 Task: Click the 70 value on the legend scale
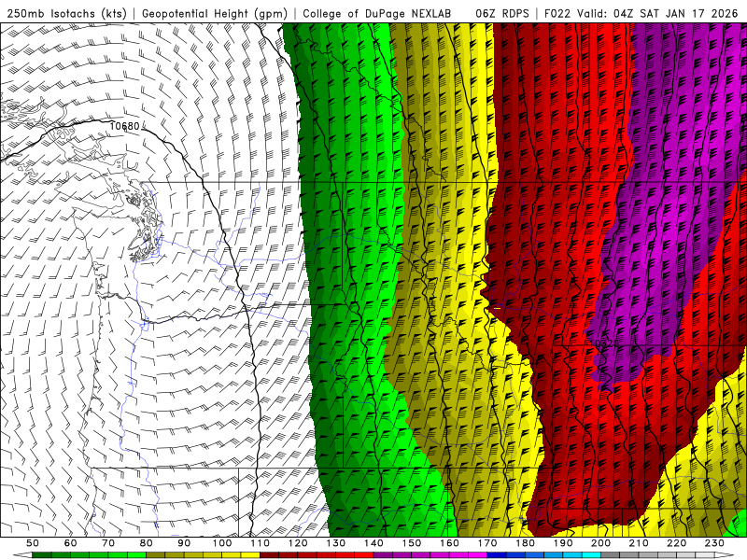[108, 543]
